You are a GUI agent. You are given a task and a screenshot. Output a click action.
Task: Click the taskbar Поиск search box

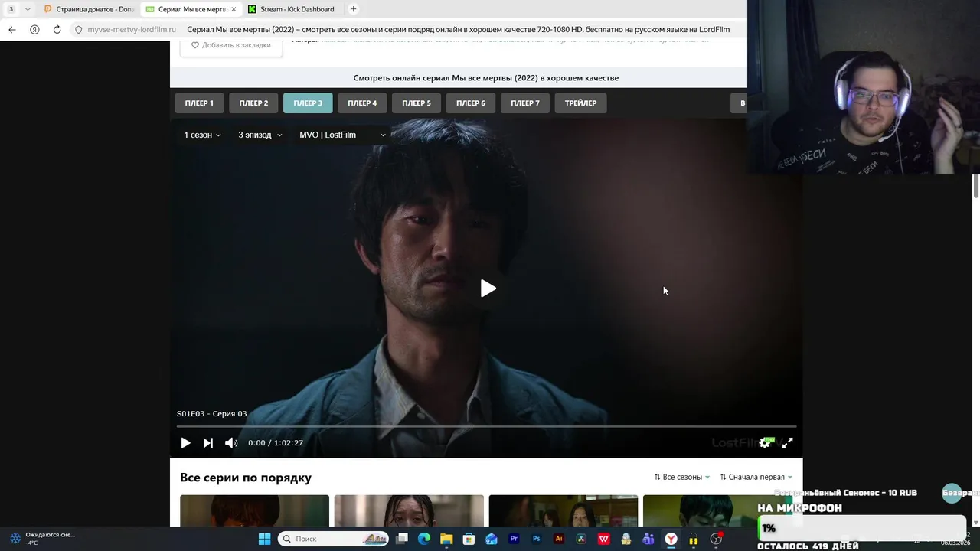(x=333, y=539)
